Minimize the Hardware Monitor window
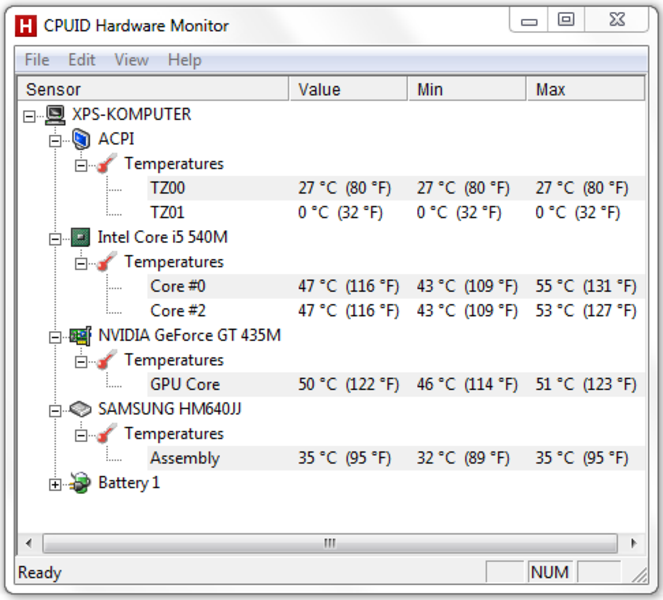This screenshot has width=663, height=600. point(529,20)
